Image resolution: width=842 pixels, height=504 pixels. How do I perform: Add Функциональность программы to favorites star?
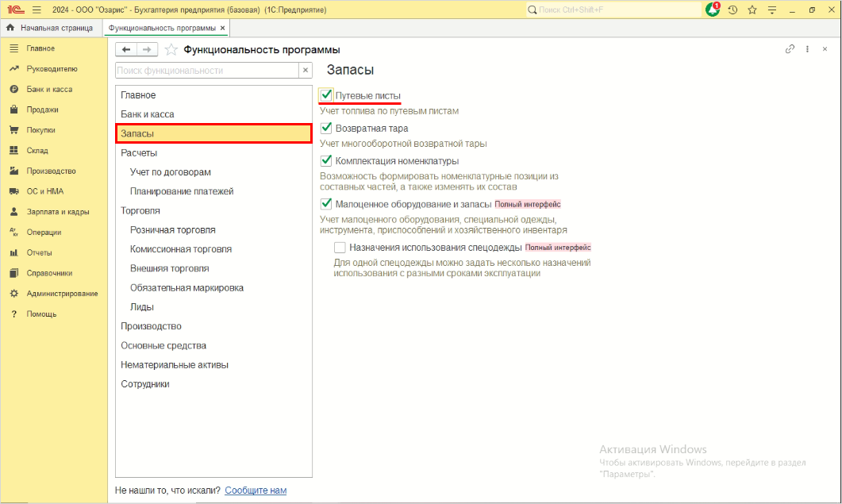pos(171,49)
